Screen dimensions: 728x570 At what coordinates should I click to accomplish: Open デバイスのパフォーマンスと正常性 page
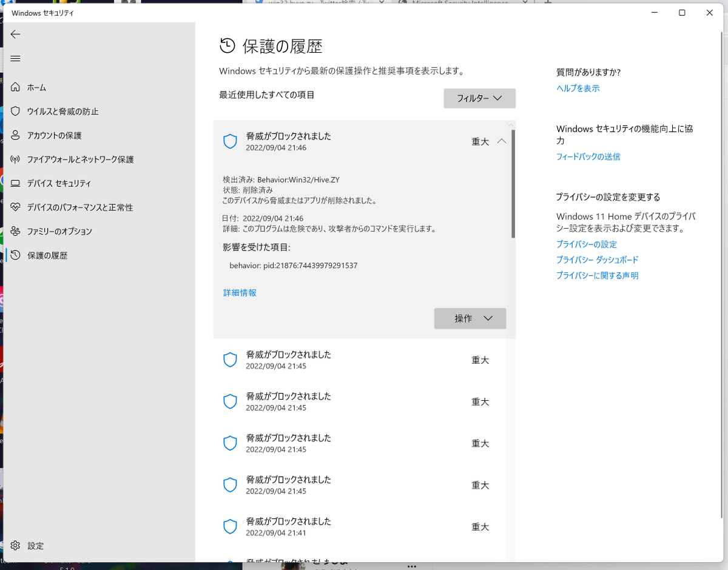click(x=79, y=207)
